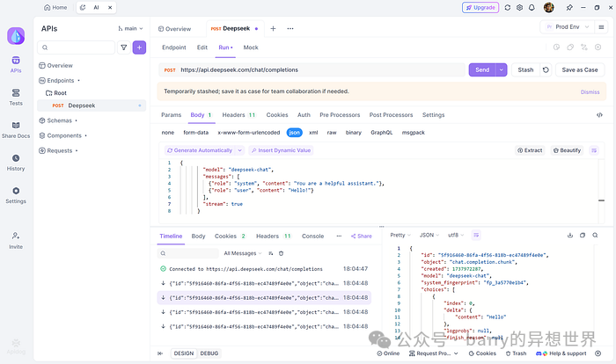
Task: Click the Upgrade button
Action: click(x=480, y=7)
